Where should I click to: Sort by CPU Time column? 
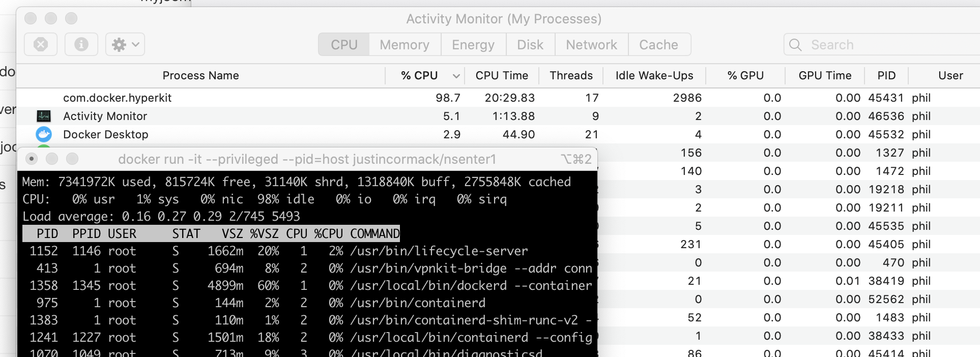point(502,76)
